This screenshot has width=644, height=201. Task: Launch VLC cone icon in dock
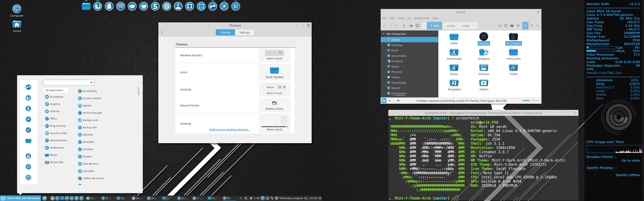click(x=178, y=6)
